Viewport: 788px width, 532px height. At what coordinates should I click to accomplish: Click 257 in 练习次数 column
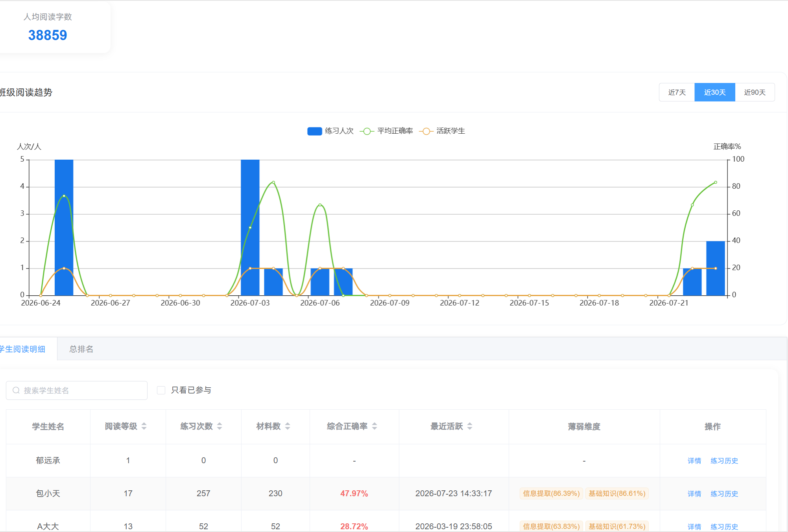coord(203,493)
